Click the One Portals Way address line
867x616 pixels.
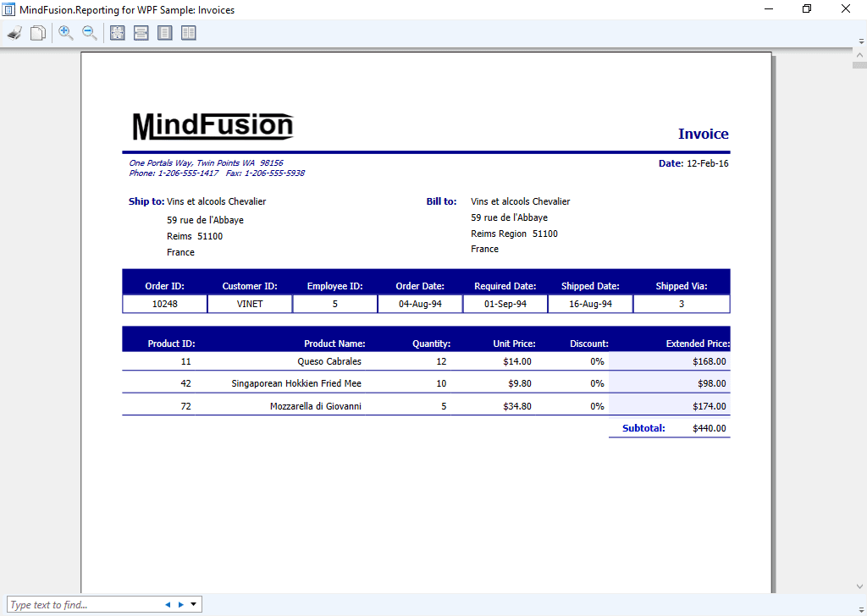(x=206, y=163)
